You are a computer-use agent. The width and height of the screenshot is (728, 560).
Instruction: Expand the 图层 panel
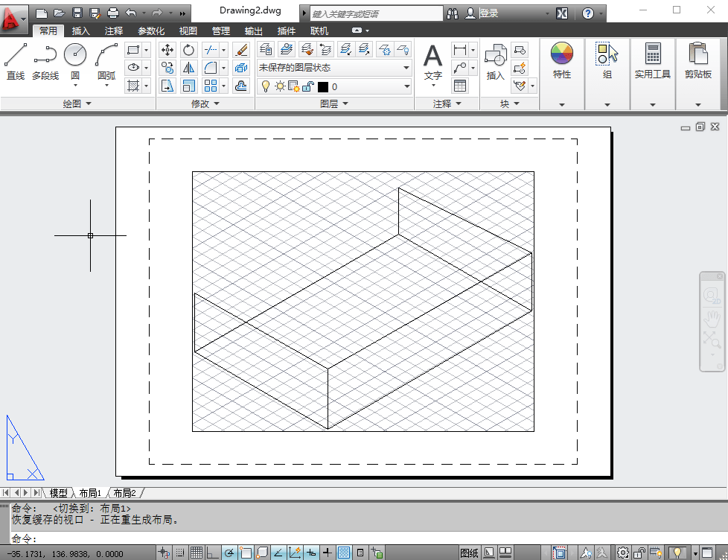pos(333,104)
